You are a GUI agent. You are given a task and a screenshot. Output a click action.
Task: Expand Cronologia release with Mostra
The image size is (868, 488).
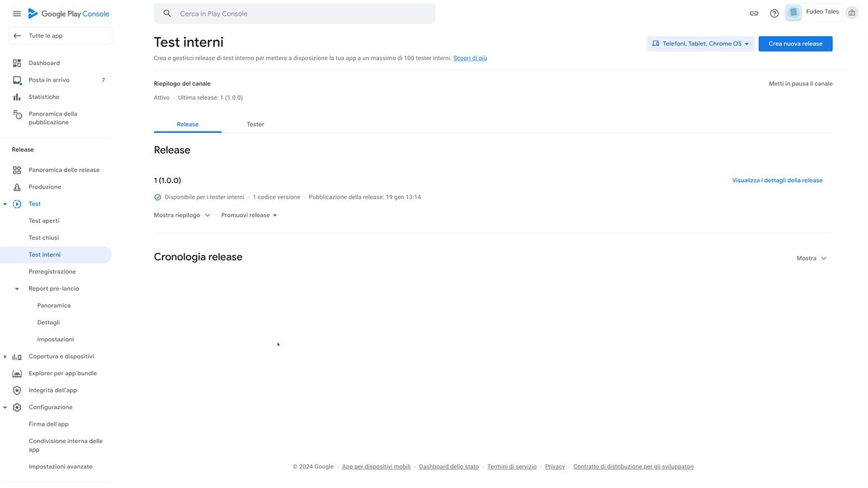point(812,258)
